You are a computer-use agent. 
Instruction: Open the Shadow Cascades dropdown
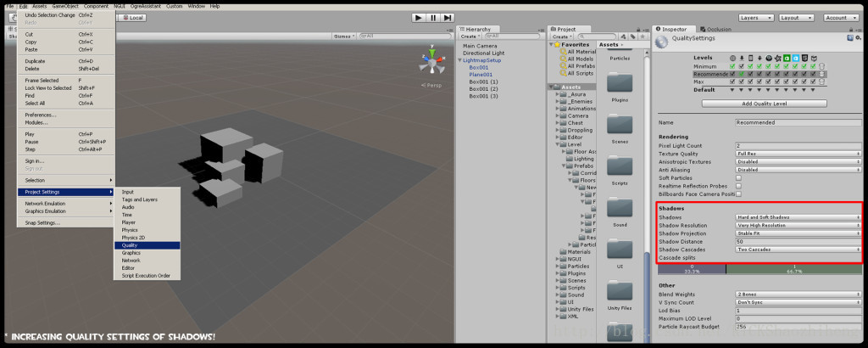coord(798,250)
